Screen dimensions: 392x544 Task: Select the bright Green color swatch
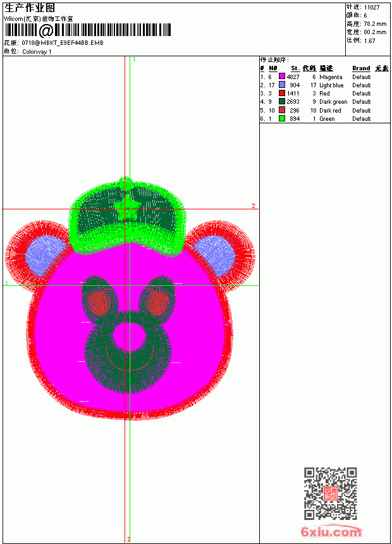282,119
